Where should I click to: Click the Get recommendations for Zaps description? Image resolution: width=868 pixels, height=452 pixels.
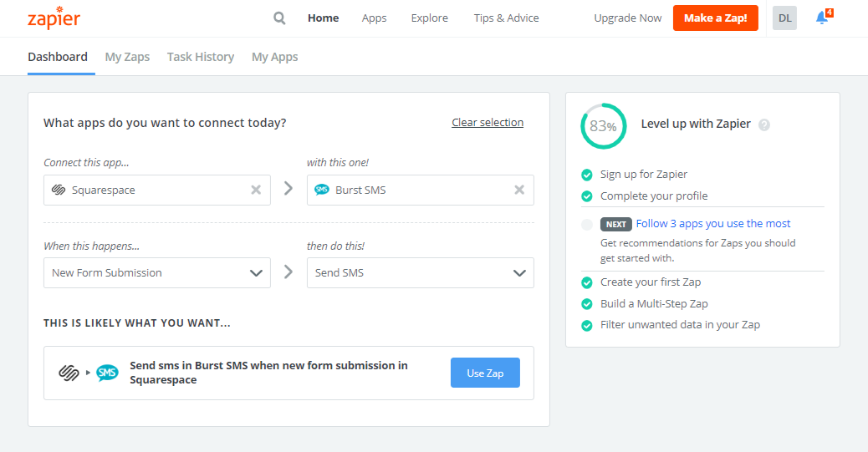[x=698, y=251]
